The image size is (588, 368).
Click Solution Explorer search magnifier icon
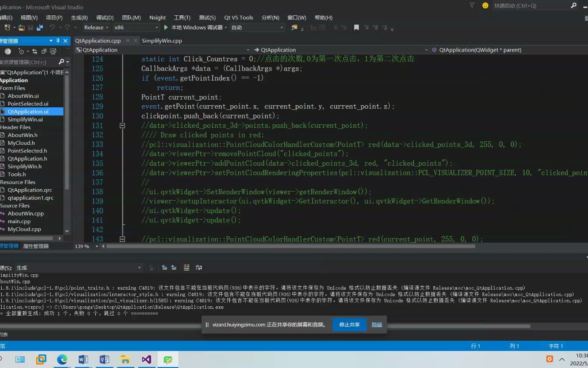click(61, 62)
